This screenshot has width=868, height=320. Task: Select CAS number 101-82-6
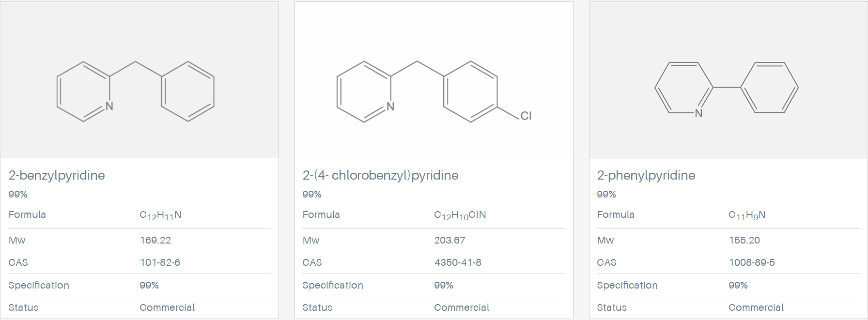(x=160, y=262)
